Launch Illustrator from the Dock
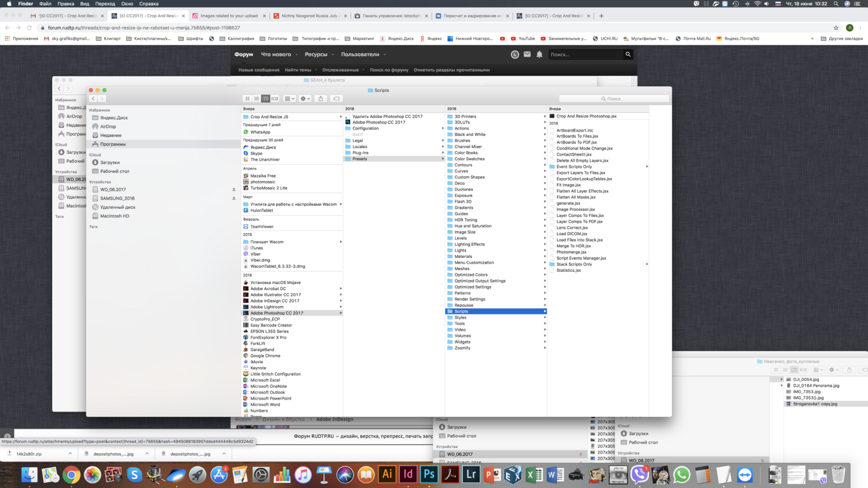The width and height of the screenshot is (868, 488). 387,475
